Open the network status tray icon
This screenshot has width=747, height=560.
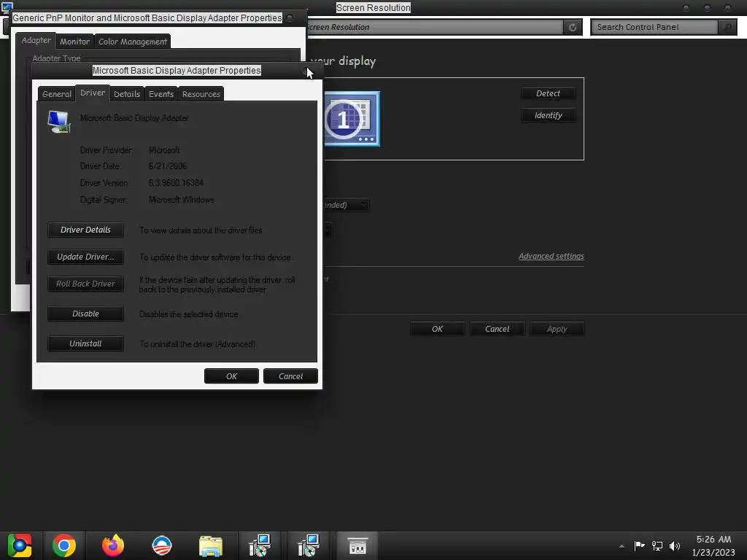tap(657, 545)
